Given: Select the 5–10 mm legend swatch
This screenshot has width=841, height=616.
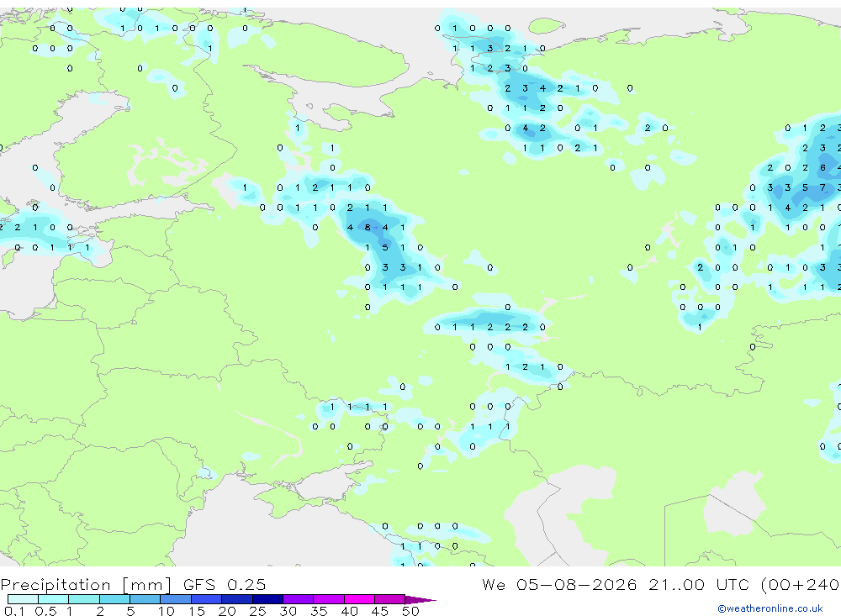Looking at the screenshot, I should (145, 599).
